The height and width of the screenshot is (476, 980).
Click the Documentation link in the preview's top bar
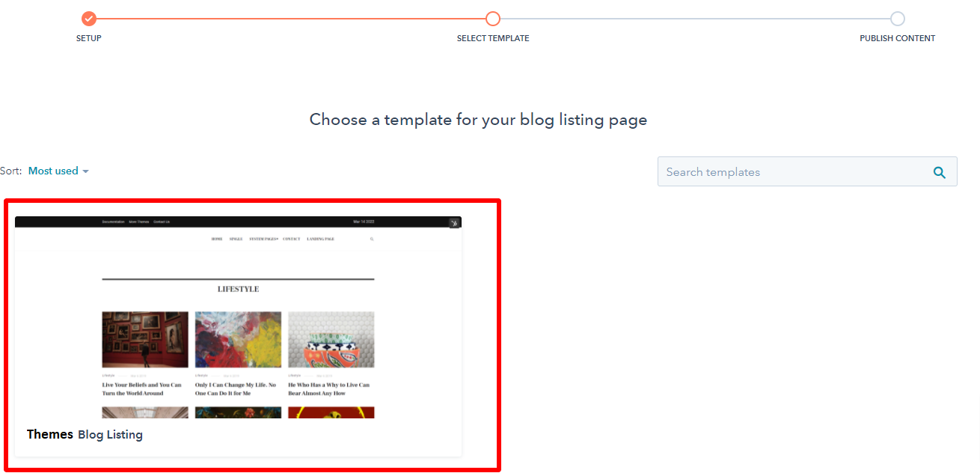(x=114, y=222)
